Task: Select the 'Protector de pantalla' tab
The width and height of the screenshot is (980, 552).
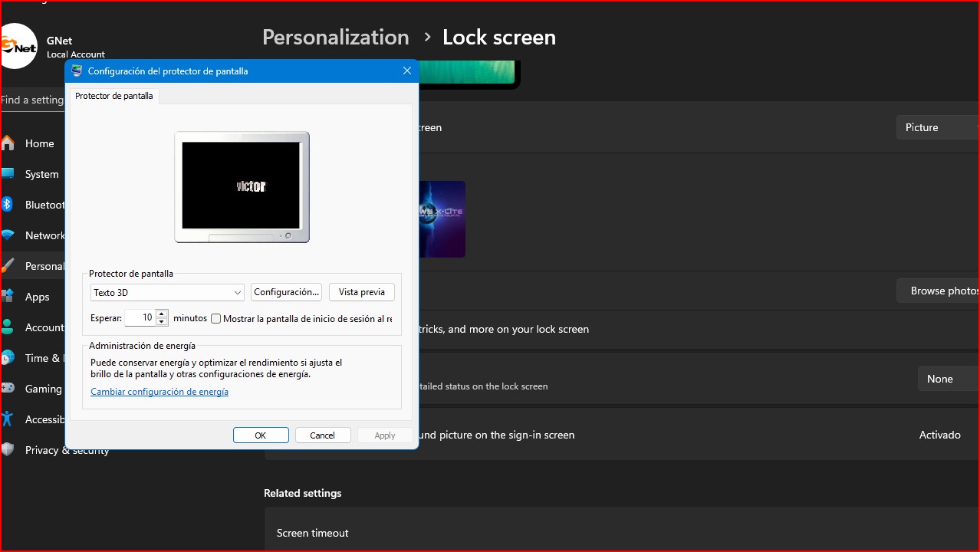Action: pyautogui.click(x=114, y=96)
